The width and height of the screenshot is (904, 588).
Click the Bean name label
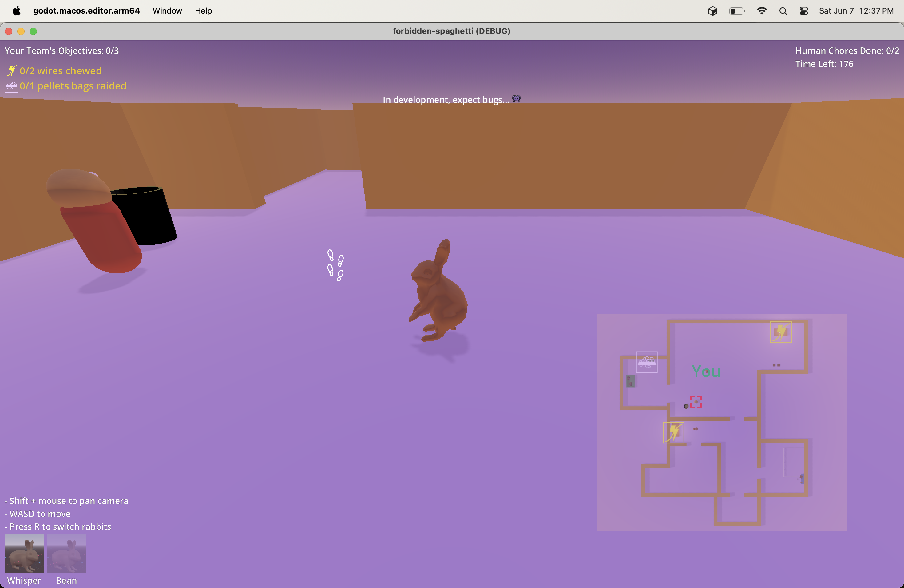(66, 580)
